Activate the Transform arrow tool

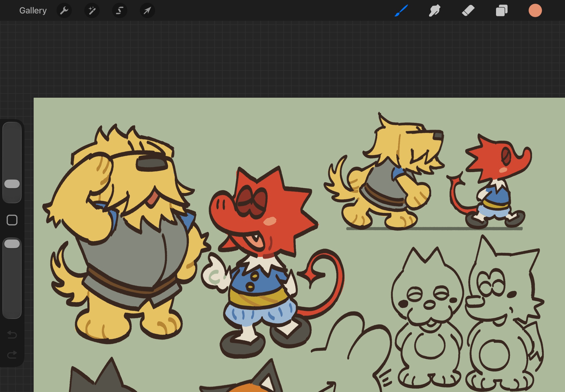pyautogui.click(x=147, y=11)
